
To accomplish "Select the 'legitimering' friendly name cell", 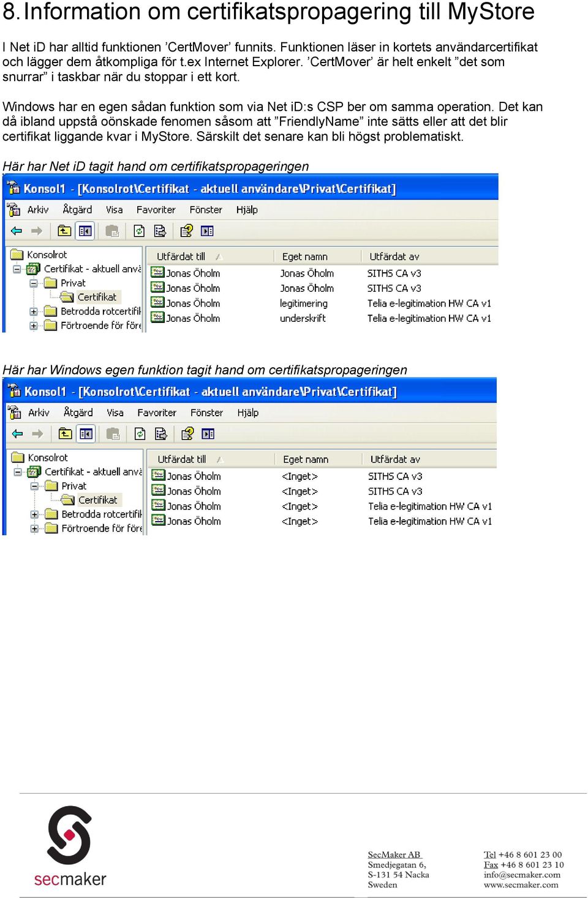I will (x=304, y=303).
